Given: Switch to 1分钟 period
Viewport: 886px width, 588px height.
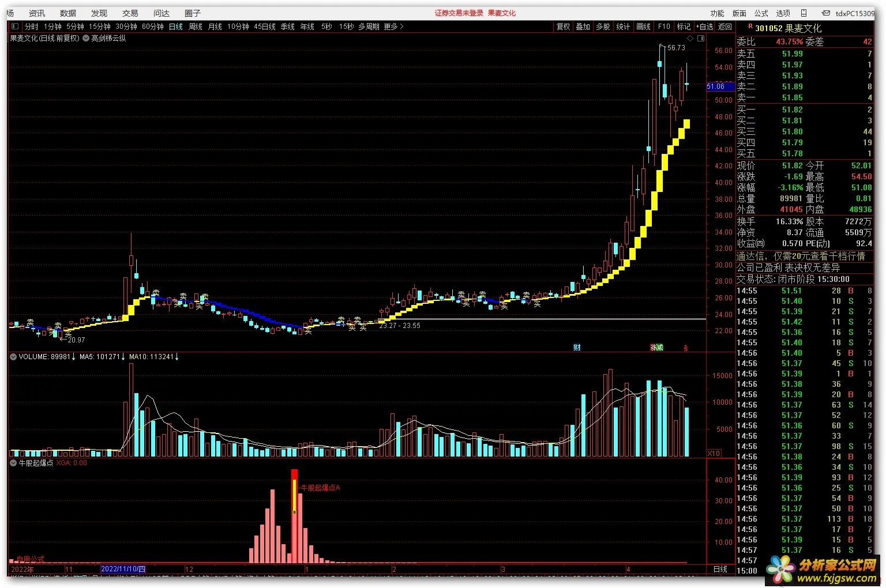Looking at the screenshot, I should pos(52,27).
